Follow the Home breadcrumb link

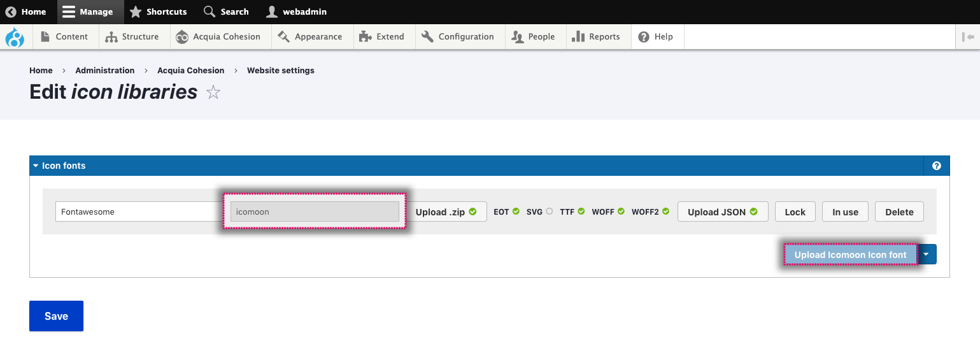[x=41, y=70]
